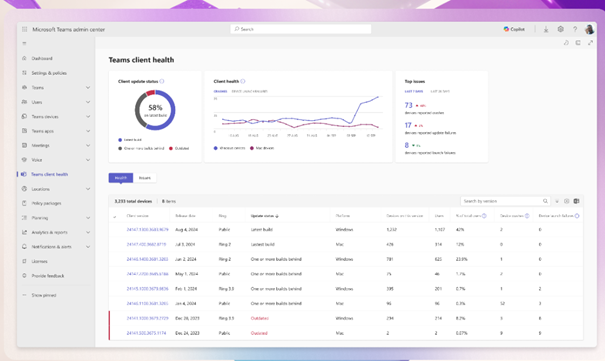Open the client version released Jul 3, 2024
This screenshot has height=361, width=605.
coord(146,244)
